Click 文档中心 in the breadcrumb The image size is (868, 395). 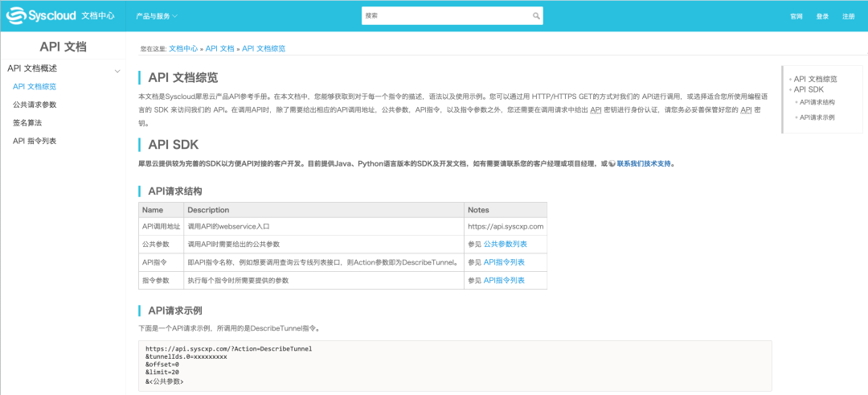tap(183, 48)
